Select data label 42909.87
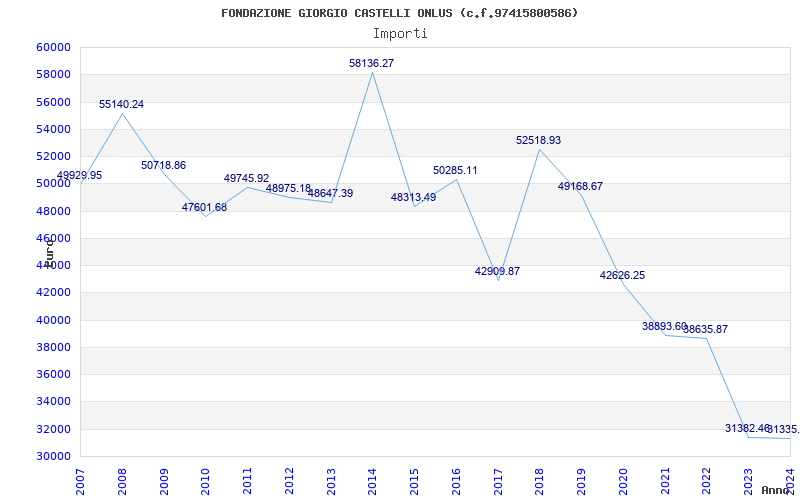 [x=497, y=271]
